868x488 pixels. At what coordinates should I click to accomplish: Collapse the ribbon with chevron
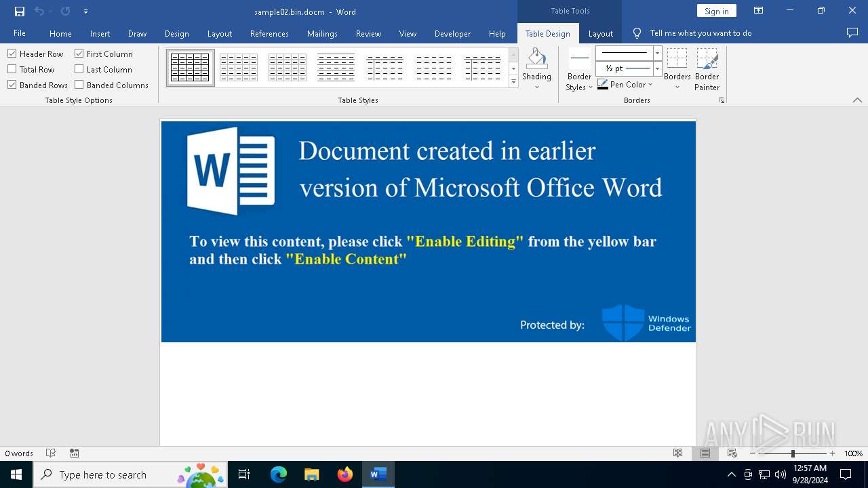tap(857, 100)
